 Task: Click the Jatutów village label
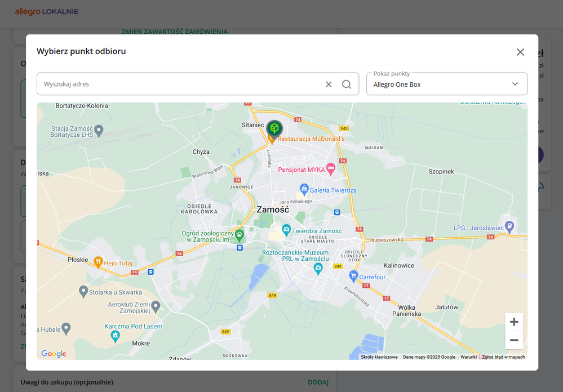[447, 308]
